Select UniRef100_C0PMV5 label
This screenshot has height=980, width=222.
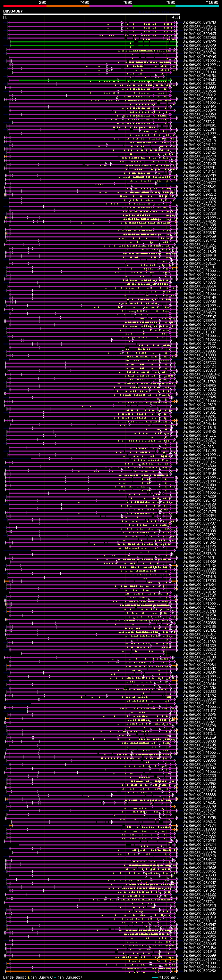199,397
